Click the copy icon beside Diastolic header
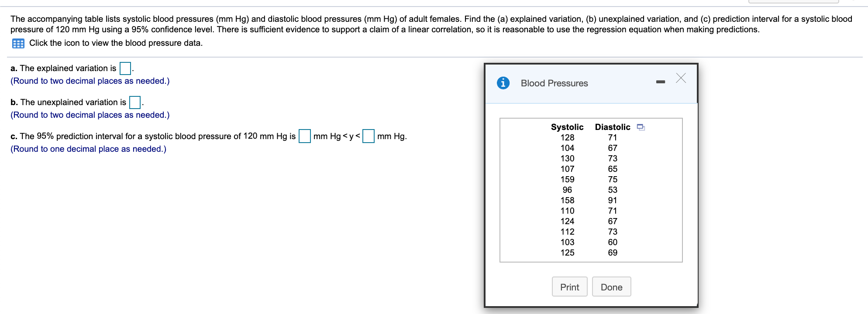868x314 pixels. 641,127
